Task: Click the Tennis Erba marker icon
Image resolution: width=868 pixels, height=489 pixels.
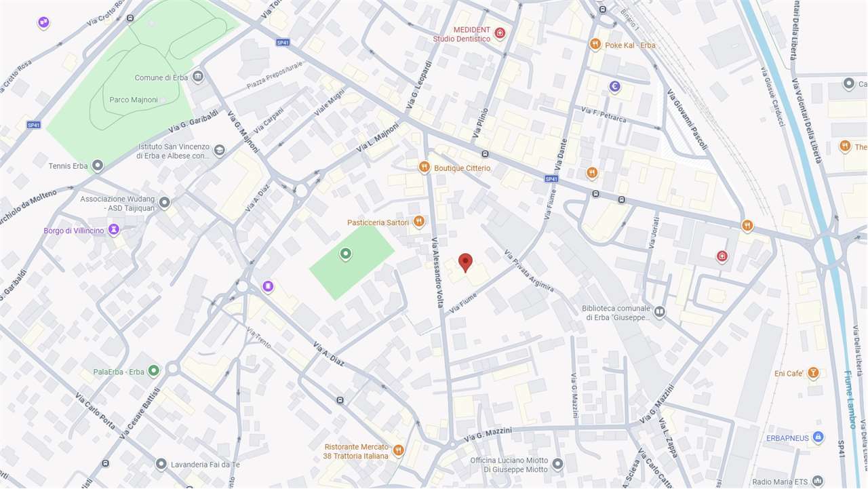Action: coord(98,165)
